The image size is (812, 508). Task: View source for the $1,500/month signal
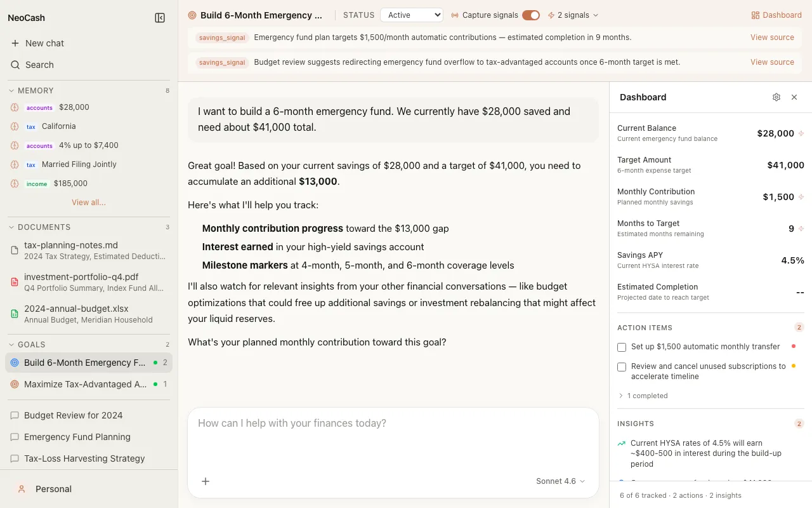772,37
